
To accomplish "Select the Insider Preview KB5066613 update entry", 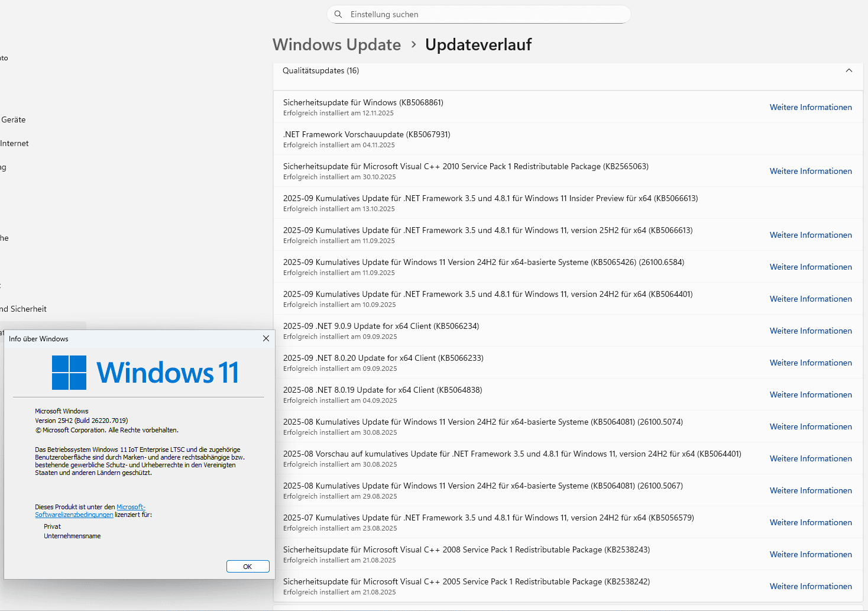I will click(568, 203).
